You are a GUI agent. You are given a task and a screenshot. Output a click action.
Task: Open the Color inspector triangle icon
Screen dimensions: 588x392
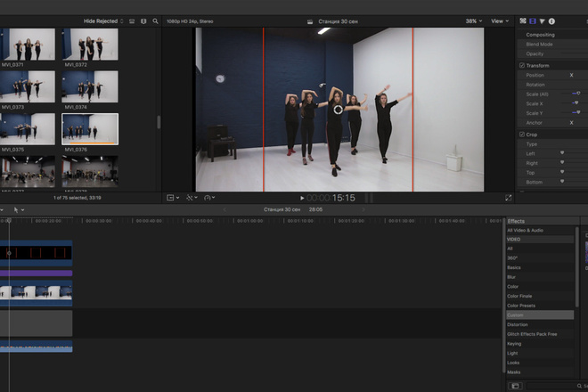(543, 21)
